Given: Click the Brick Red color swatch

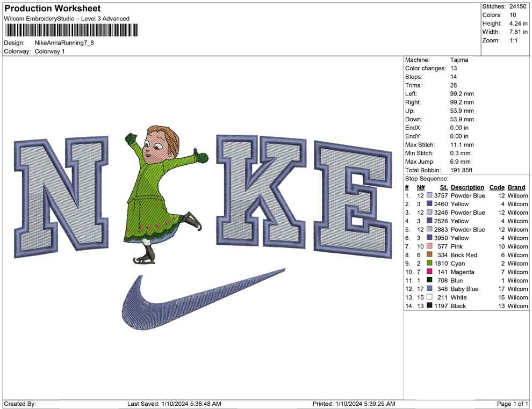Looking at the screenshot, I should pos(429,255).
